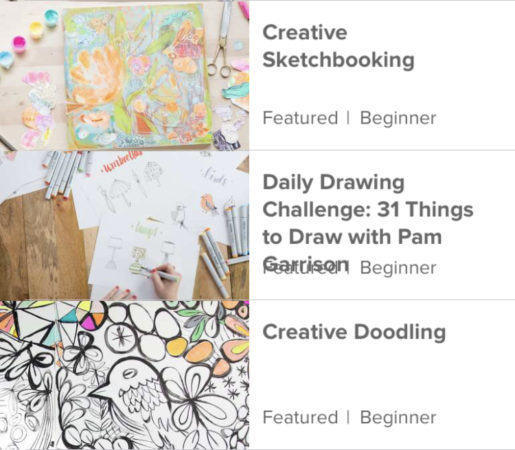Tap 'to Draw with Pam' title line
Image resolution: width=515 pixels, height=450 pixels.
(352, 237)
